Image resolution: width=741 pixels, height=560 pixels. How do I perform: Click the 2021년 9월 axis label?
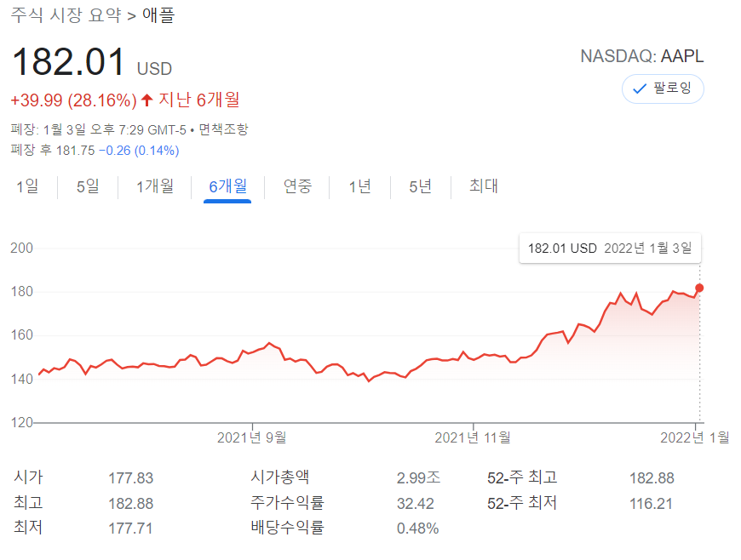coord(252,437)
